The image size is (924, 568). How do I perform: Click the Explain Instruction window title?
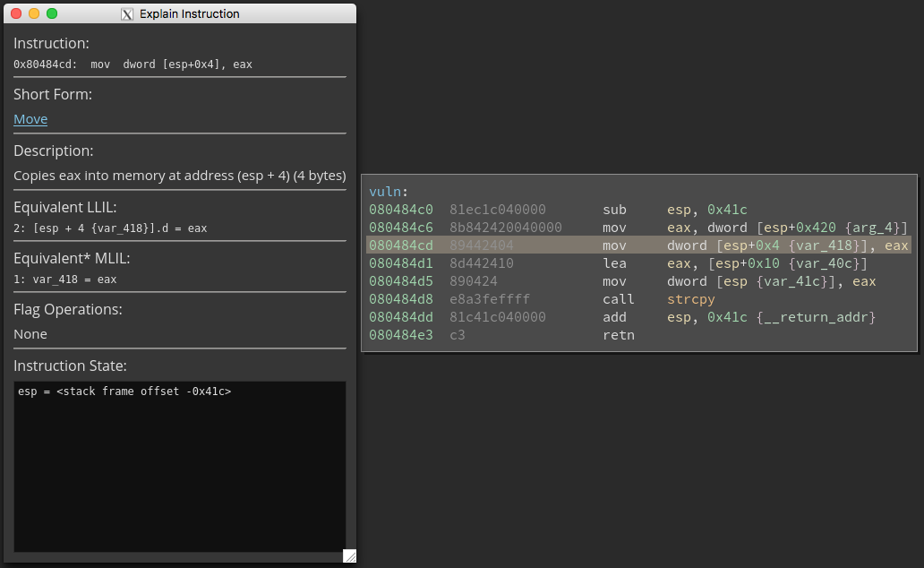pyautogui.click(x=189, y=13)
